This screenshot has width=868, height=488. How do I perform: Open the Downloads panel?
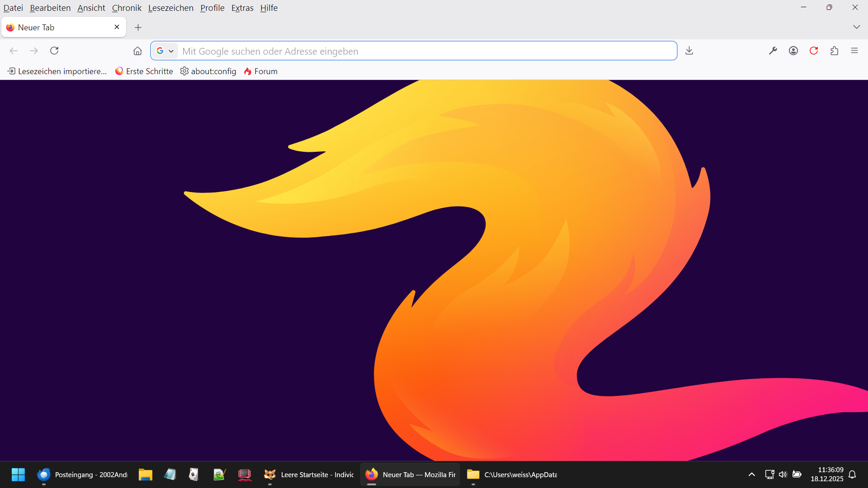(689, 51)
